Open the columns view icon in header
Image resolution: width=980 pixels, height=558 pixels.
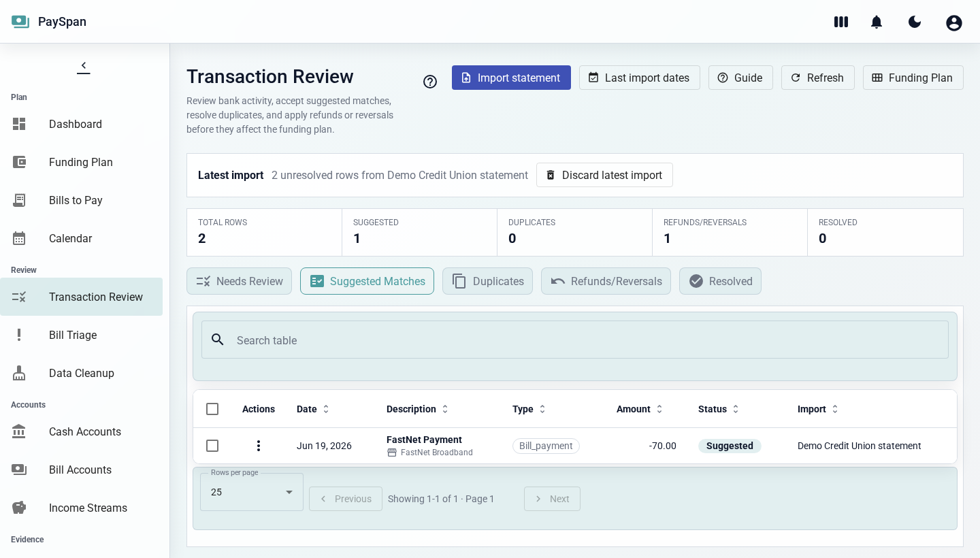[841, 22]
